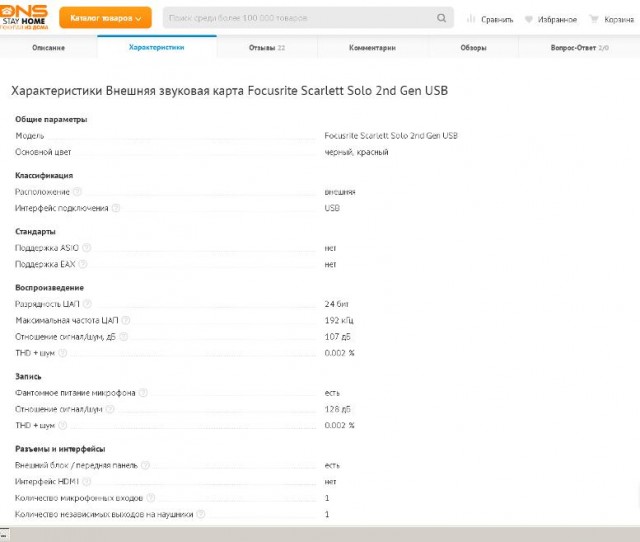Click help icon next to Внешний блок / передняя панель

(x=145, y=465)
